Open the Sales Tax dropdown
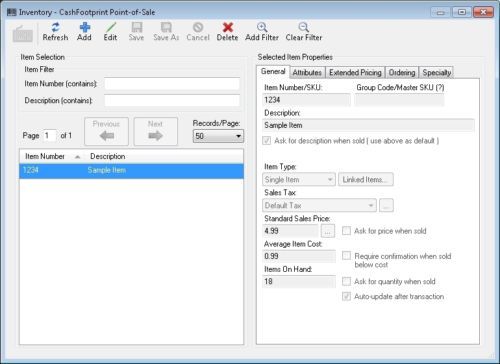The image size is (500, 364). tap(319, 205)
